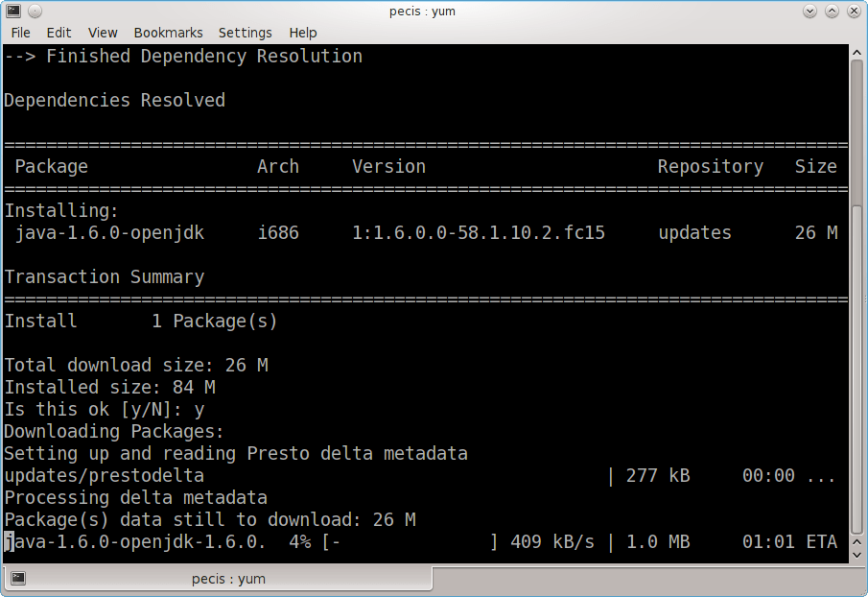
Task: Click the Konsole window menu icon
Action: pos(13,11)
